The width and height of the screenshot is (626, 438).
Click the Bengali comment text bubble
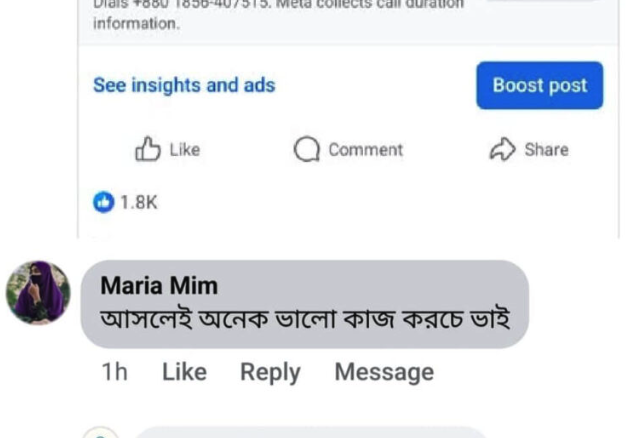(305, 319)
